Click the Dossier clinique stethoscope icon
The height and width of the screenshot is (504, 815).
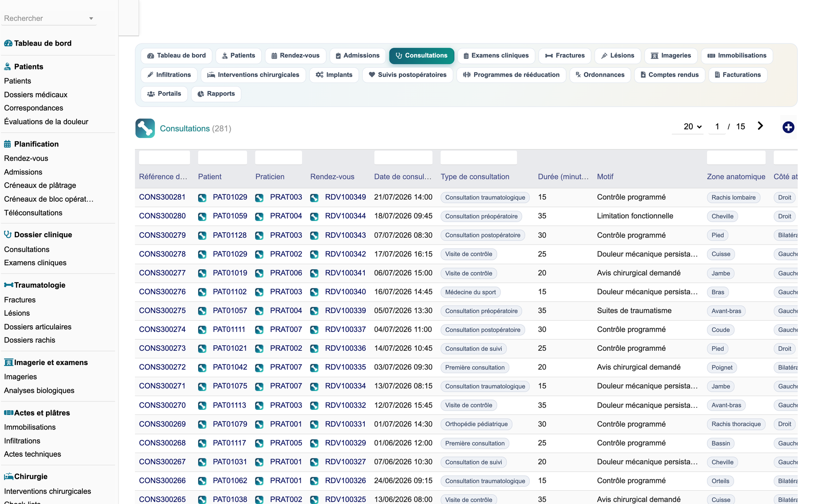click(8, 234)
